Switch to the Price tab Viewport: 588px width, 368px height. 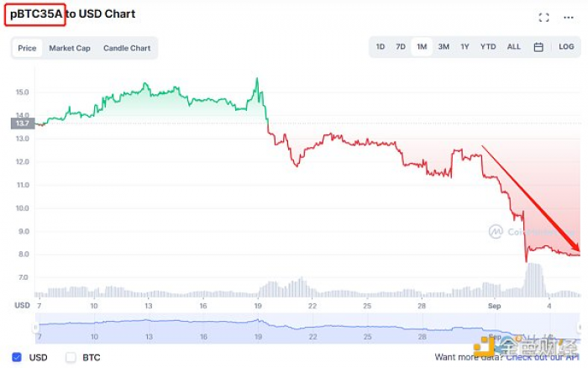click(x=27, y=48)
